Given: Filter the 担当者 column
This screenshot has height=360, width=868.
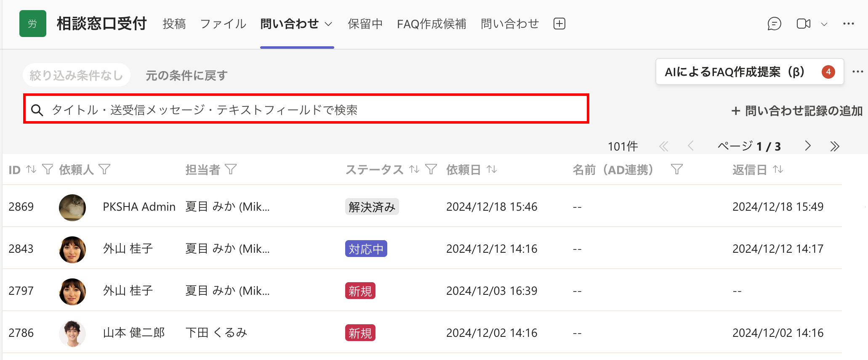Looking at the screenshot, I should pyautogui.click(x=231, y=169).
